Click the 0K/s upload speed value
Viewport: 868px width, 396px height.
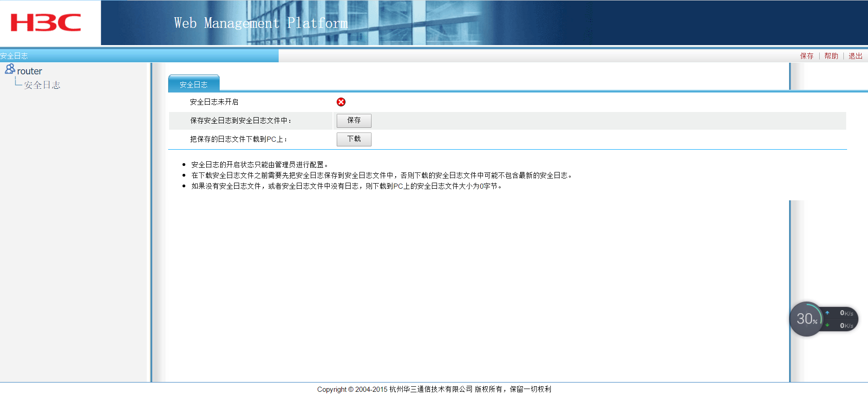(846, 313)
